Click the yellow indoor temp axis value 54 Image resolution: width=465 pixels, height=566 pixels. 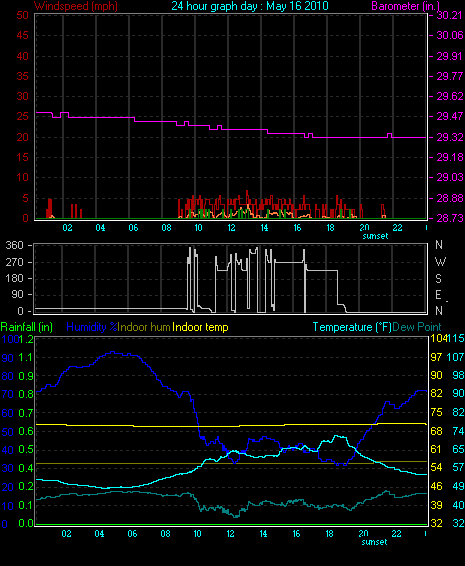click(436, 467)
